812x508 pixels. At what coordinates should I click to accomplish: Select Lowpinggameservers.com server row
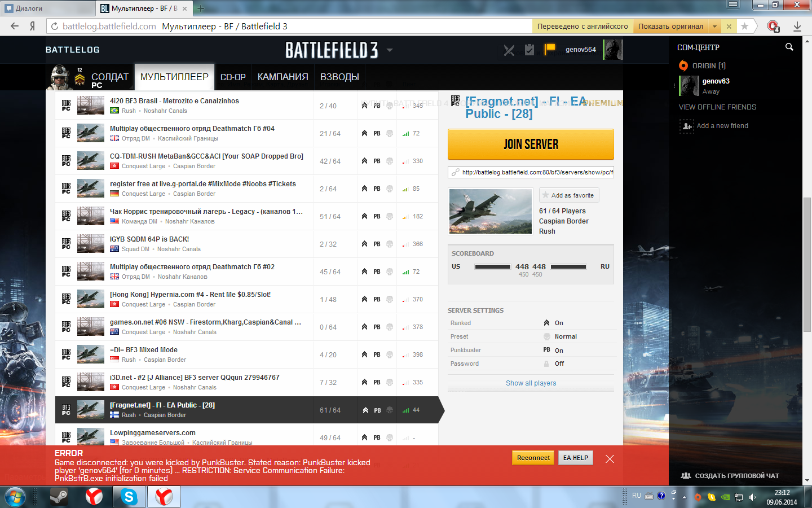coord(246,436)
